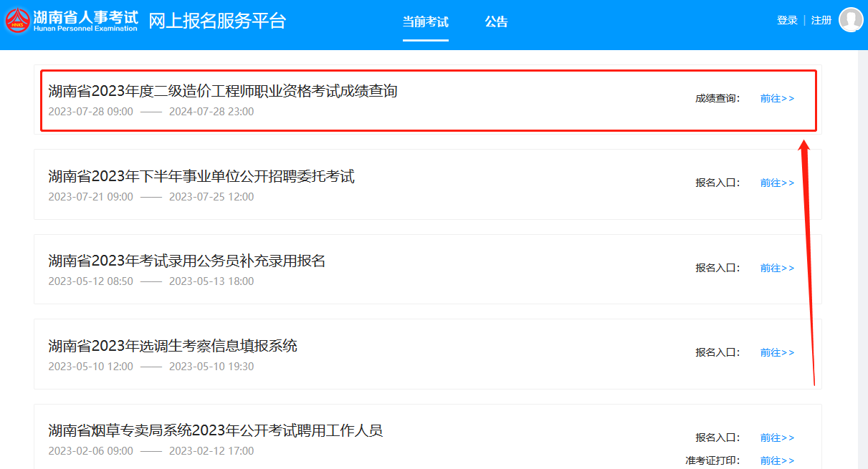This screenshot has height=469, width=868.
Task: Select 2023年考试录用公务员补充录用报名 title
Action: point(186,261)
